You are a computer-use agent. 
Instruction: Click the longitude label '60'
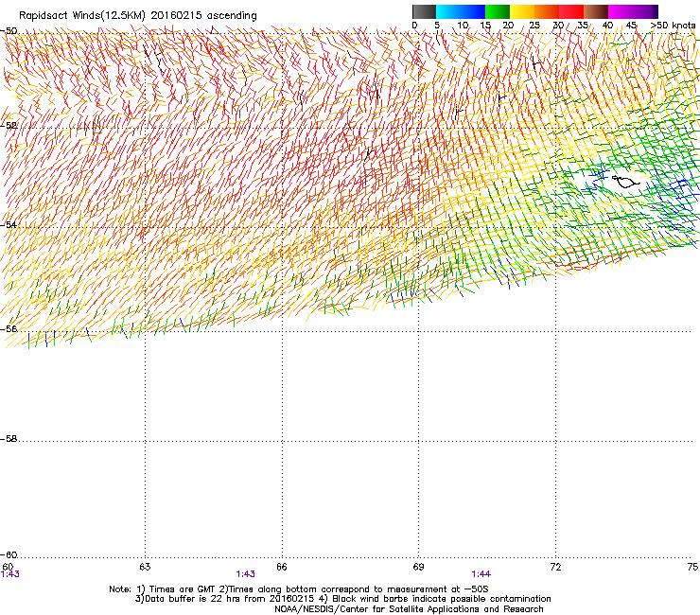(8, 567)
